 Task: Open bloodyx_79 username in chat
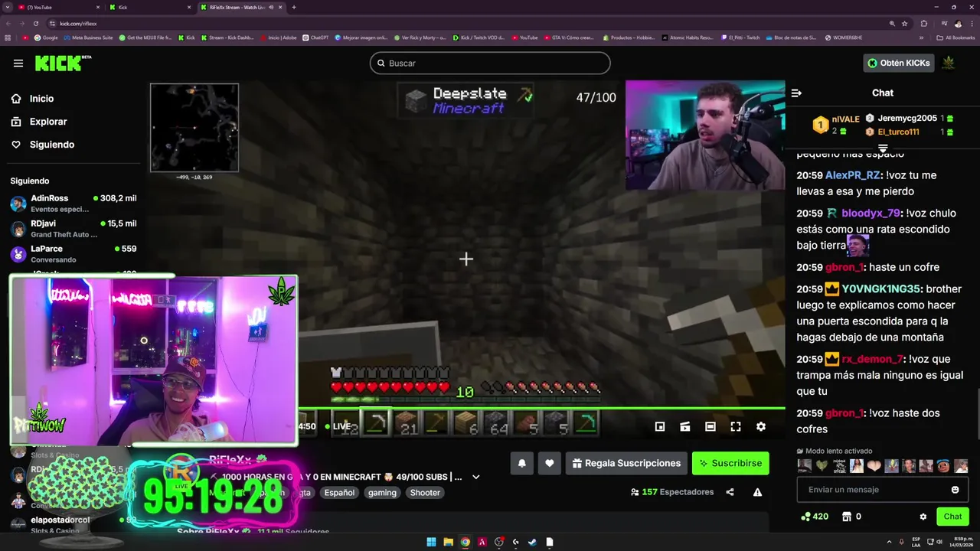871,214
